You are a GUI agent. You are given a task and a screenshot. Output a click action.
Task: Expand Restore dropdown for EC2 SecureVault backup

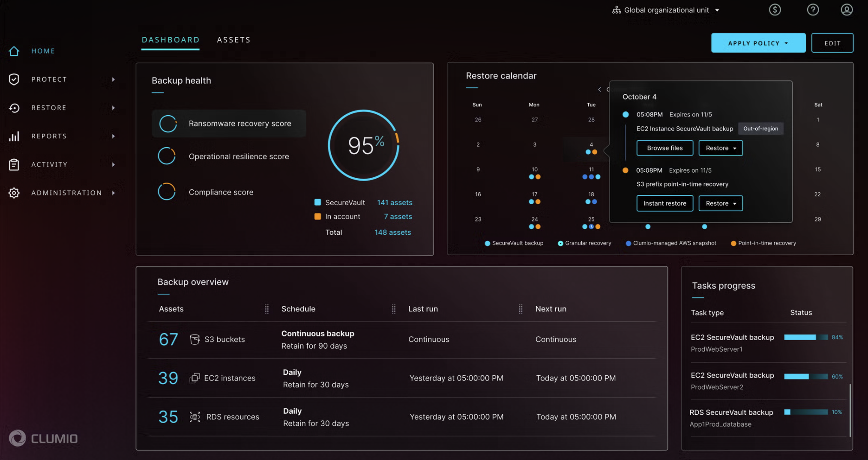(721, 148)
